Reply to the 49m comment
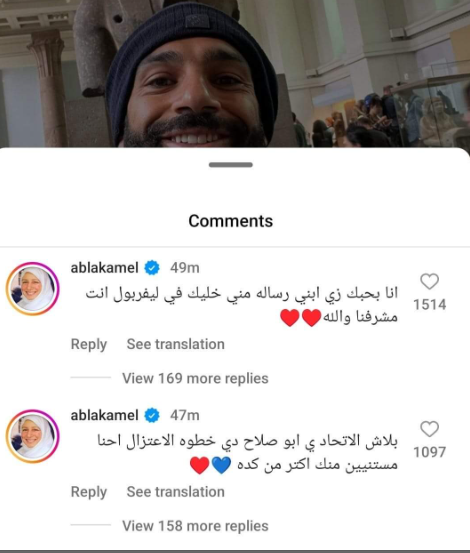 click(89, 344)
